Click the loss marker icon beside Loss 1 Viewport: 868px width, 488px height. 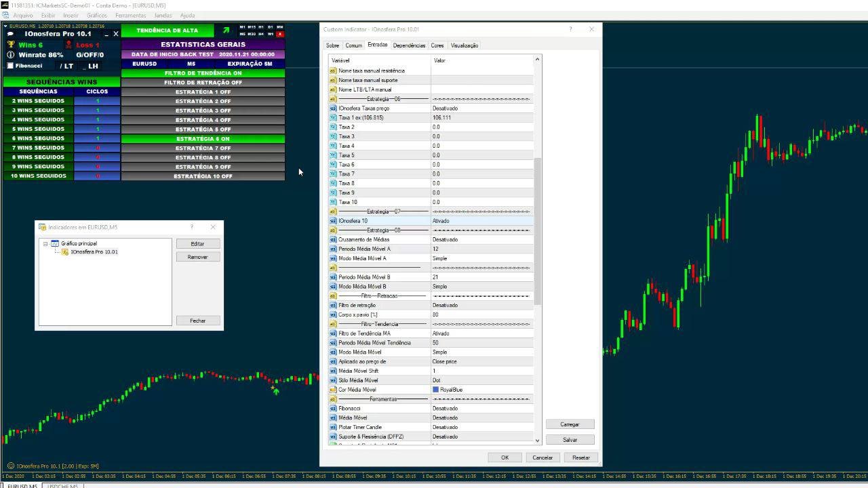point(68,45)
